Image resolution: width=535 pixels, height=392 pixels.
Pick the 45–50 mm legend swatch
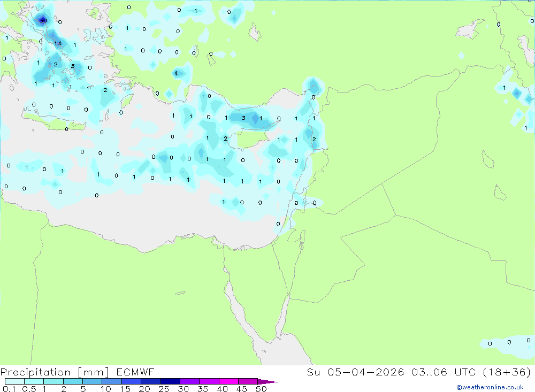pyautogui.click(x=248, y=381)
